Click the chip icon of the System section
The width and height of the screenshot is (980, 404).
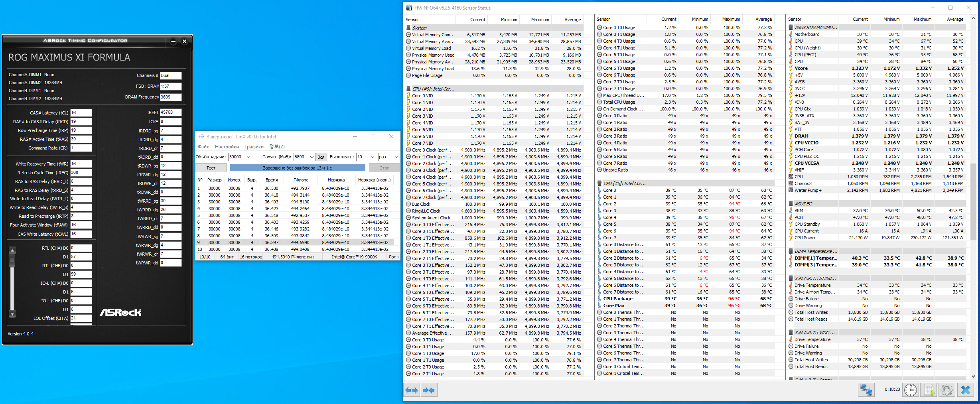408,28
